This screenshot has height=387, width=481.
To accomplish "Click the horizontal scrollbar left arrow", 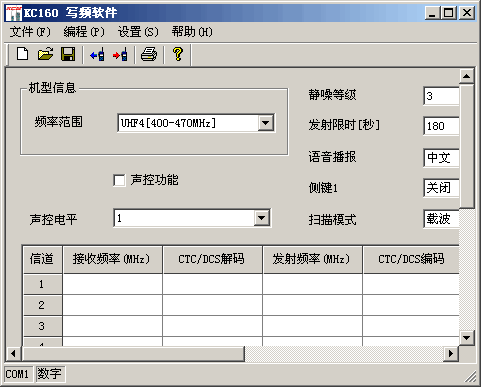I will click(13, 353).
